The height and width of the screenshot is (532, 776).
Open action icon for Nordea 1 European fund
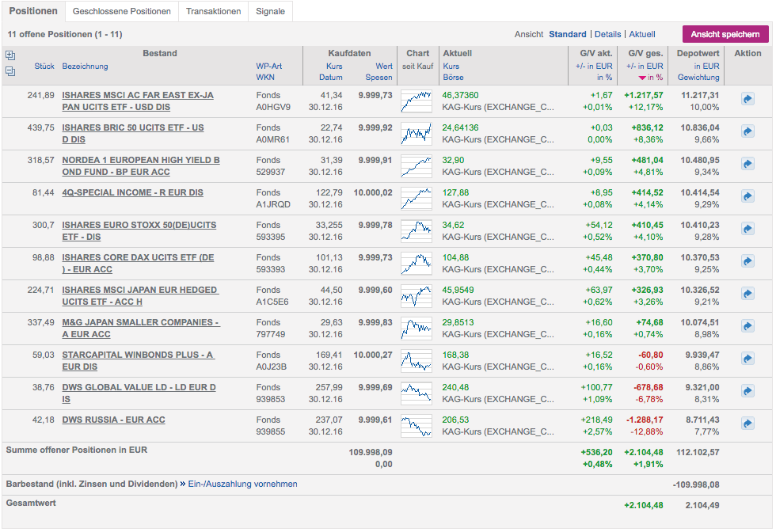point(747,164)
